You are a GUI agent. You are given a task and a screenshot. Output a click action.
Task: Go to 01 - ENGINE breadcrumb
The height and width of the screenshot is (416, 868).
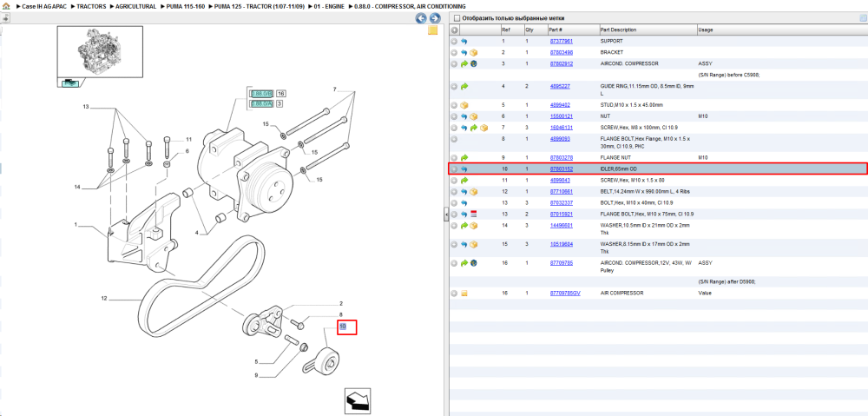pos(329,6)
